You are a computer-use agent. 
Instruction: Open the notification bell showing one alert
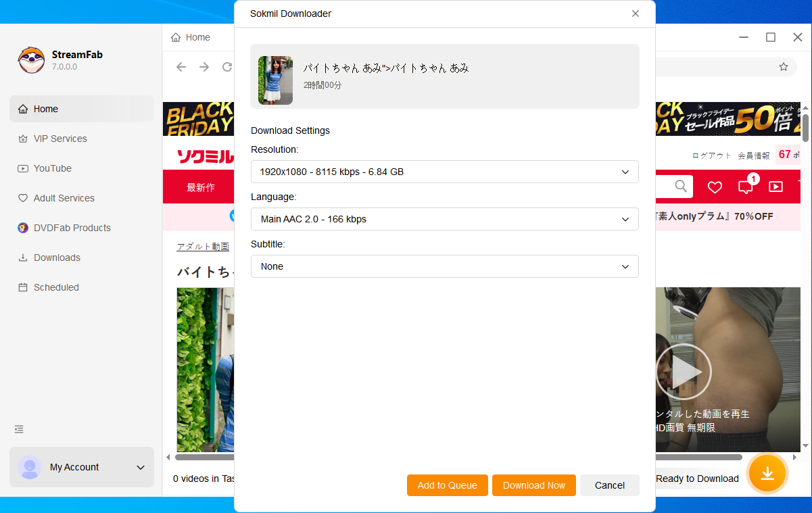coord(745,187)
